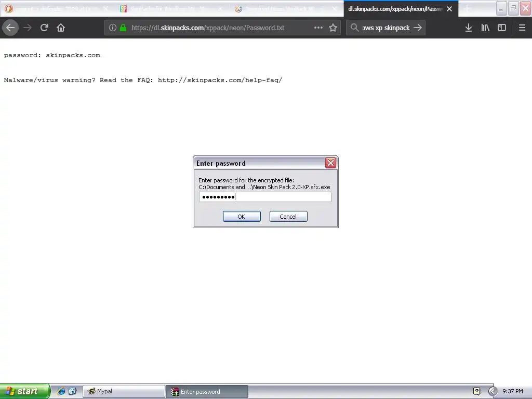
Task: Click the 9:37 PM clock
Action: (x=513, y=392)
